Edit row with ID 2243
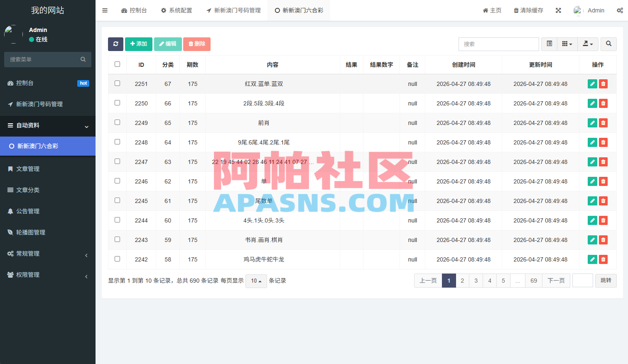Viewport: 628px width, 364px height. 592,240
